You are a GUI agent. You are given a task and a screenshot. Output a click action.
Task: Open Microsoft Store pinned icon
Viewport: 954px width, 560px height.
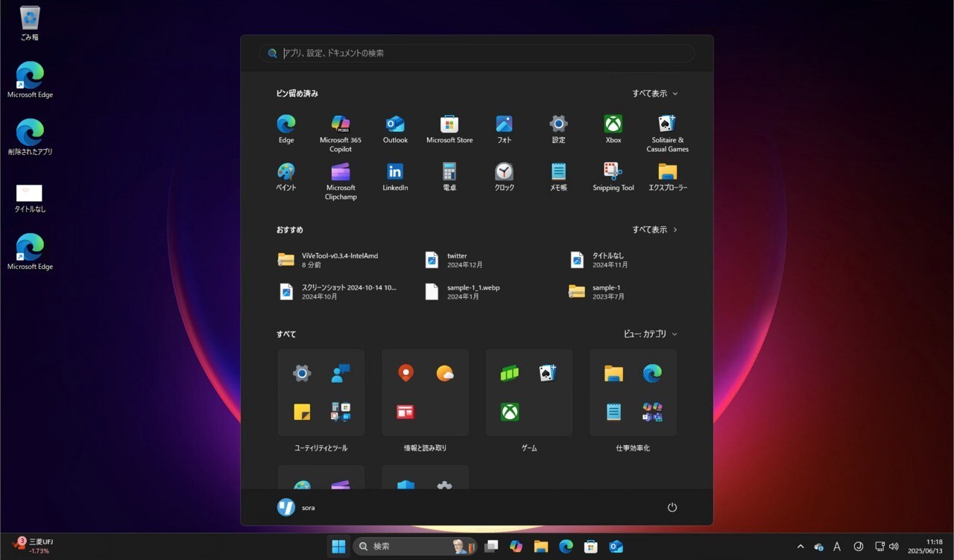coord(449,124)
